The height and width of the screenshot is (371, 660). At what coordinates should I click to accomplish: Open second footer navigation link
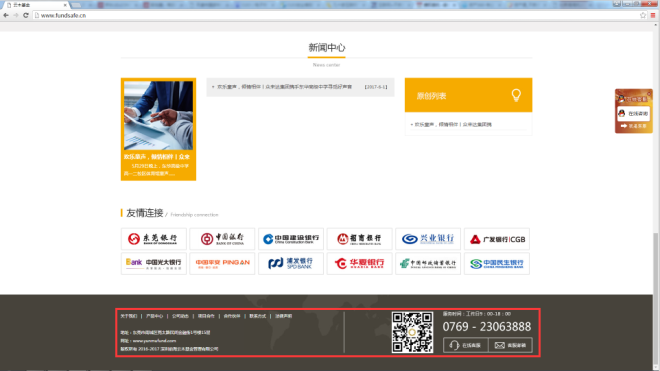pos(154,316)
